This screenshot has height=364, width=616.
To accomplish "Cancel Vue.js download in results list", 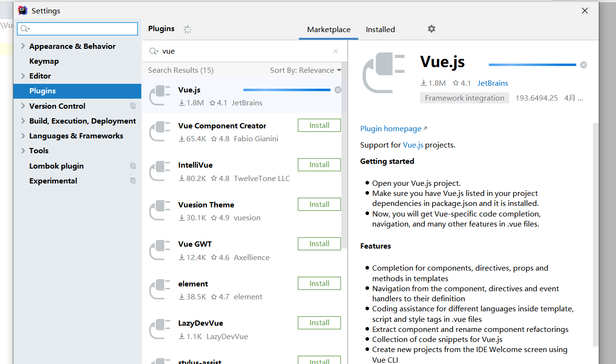I will coord(338,90).
